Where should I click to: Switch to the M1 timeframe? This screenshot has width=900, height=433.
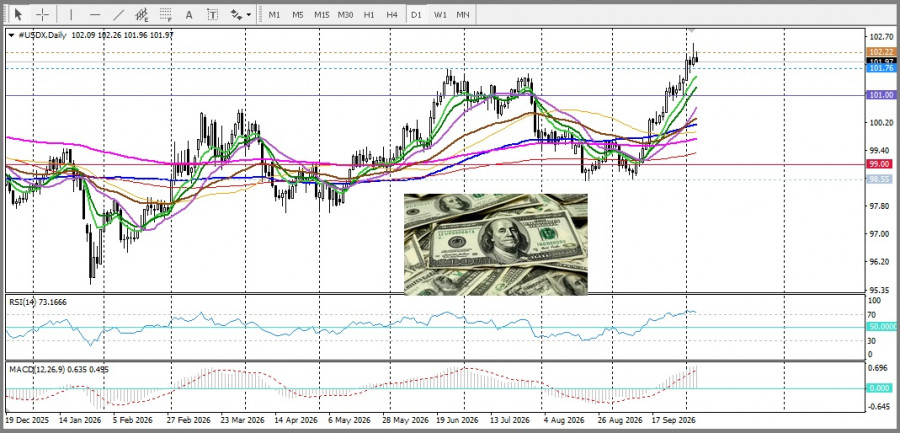pos(274,14)
